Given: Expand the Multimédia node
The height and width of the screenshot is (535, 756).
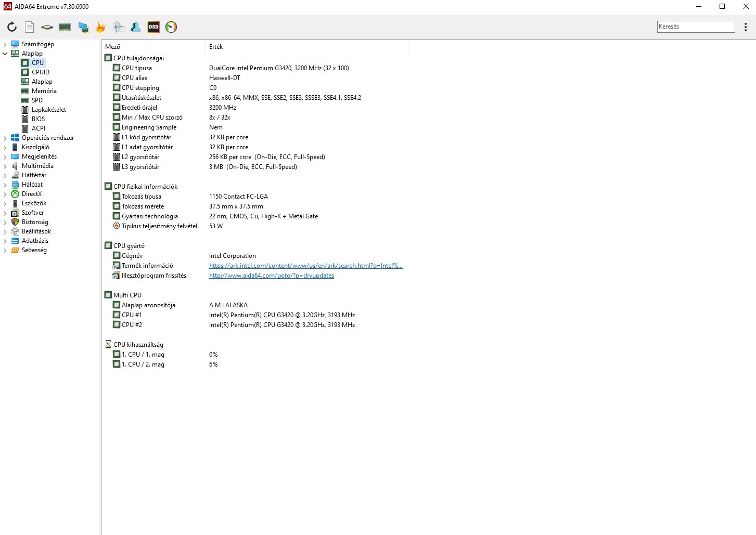Looking at the screenshot, I should [x=5, y=166].
